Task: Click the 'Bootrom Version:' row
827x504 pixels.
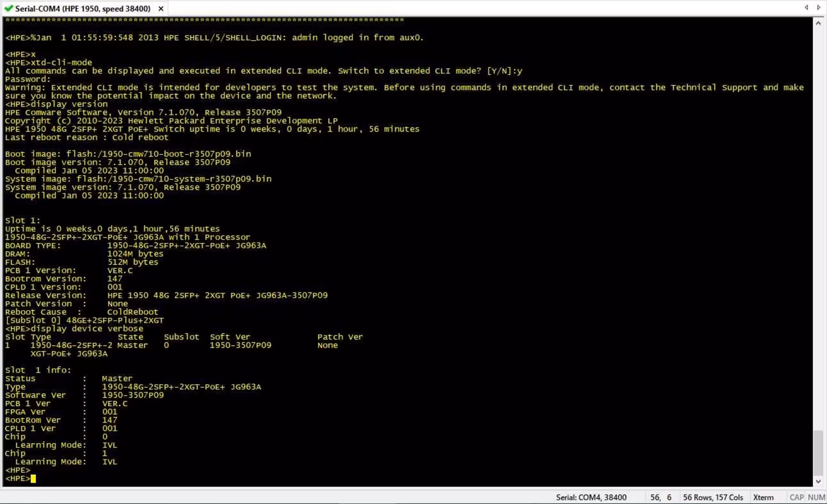Action: click(64, 279)
